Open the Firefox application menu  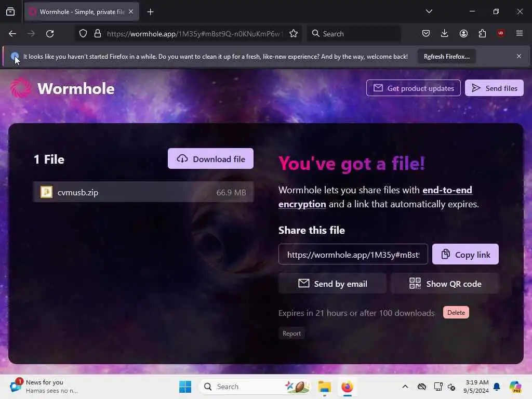point(519,33)
